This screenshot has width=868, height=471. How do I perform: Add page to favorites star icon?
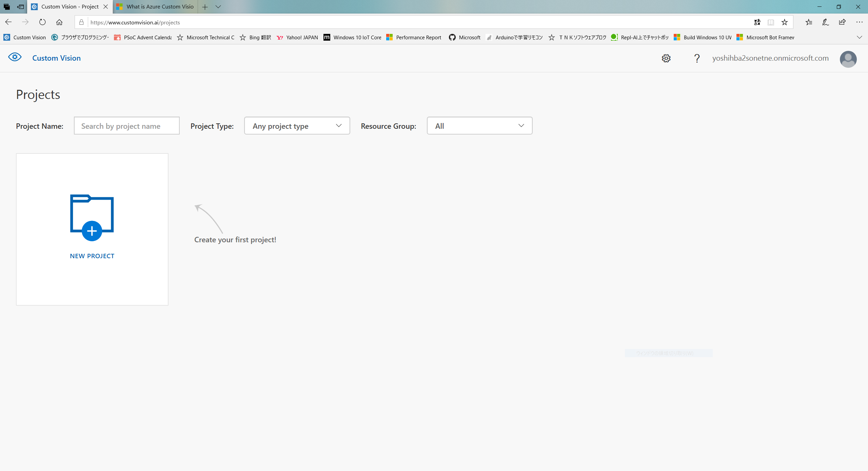click(x=785, y=22)
